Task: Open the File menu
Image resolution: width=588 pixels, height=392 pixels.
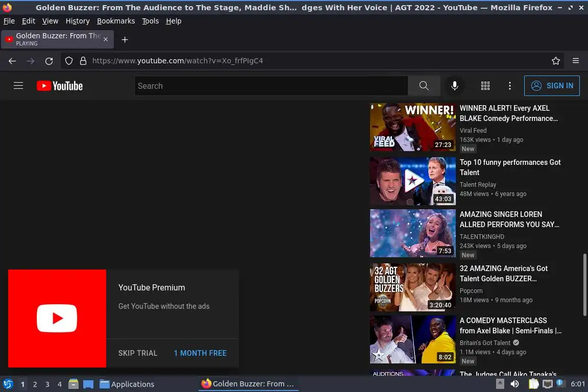Action: (x=9, y=21)
